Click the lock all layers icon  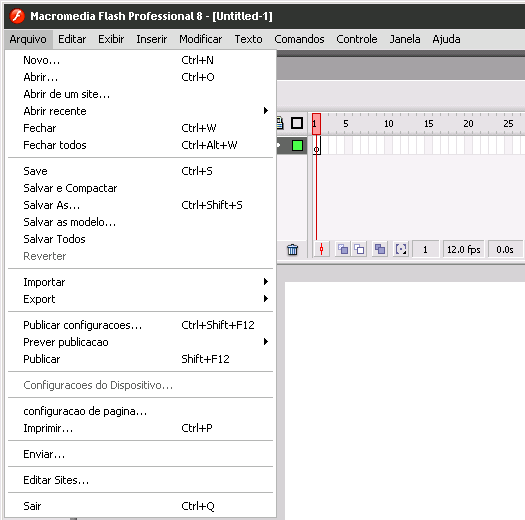[x=280, y=123]
